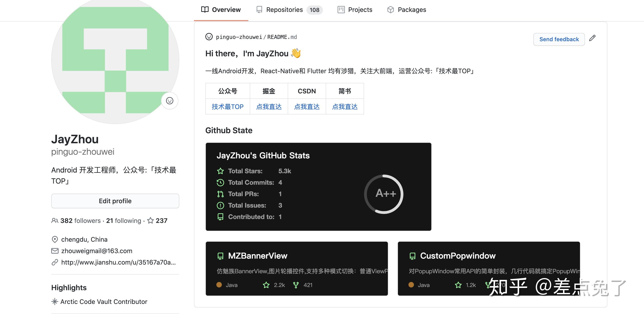
Task: Switch to the Packages tab
Action: tap(411, 10)
